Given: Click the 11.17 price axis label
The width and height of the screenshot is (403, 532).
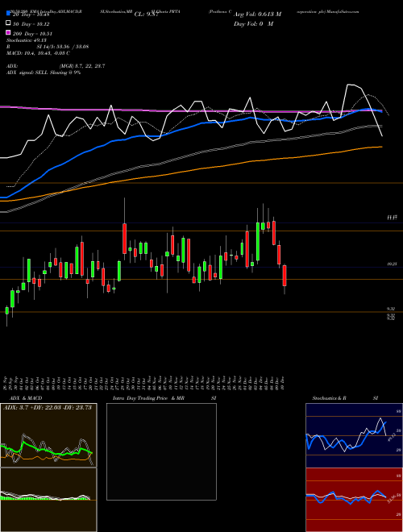Looking at the screenshot, I should tap(393, 218).
